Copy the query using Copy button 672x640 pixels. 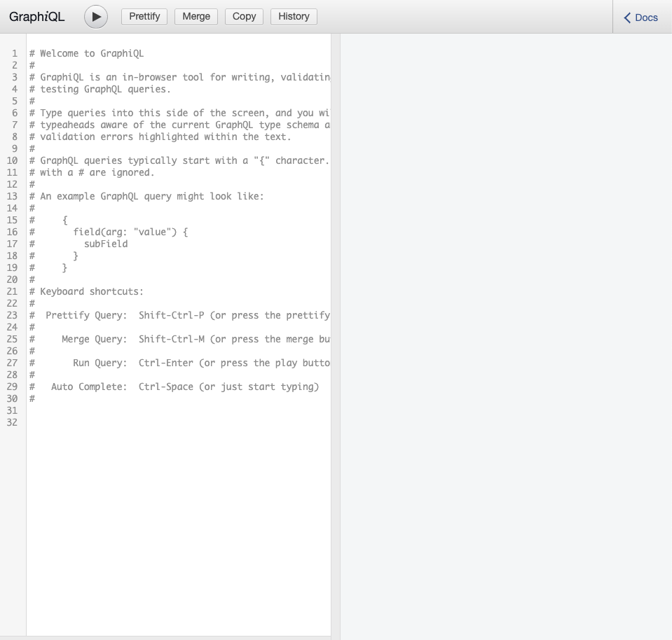point(245,17)
